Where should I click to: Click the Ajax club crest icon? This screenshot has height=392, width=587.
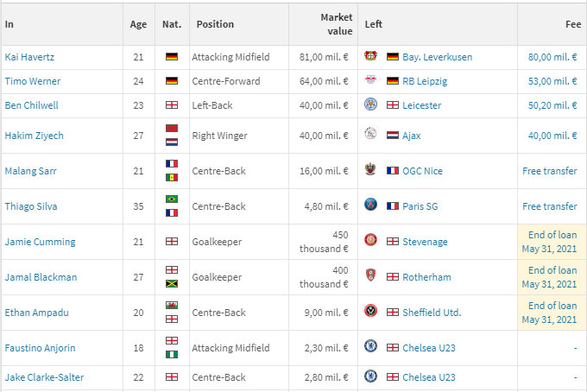[370, 136]
